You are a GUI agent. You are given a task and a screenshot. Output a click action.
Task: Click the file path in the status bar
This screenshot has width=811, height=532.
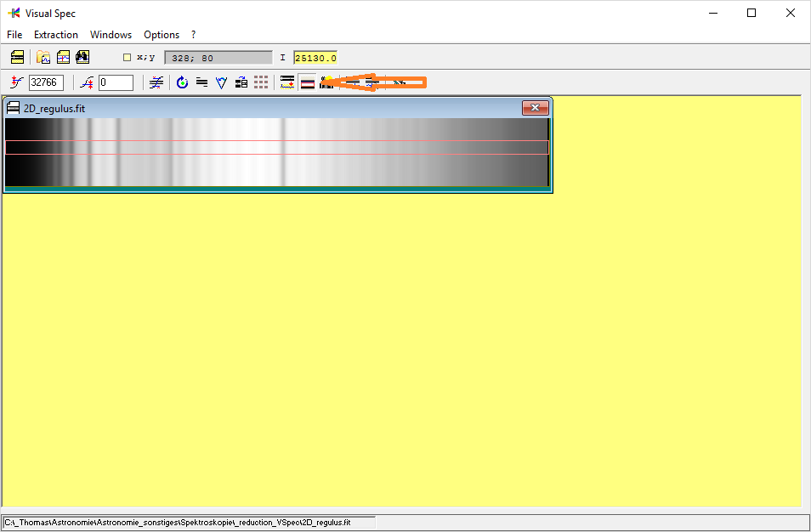click(187, 523)
